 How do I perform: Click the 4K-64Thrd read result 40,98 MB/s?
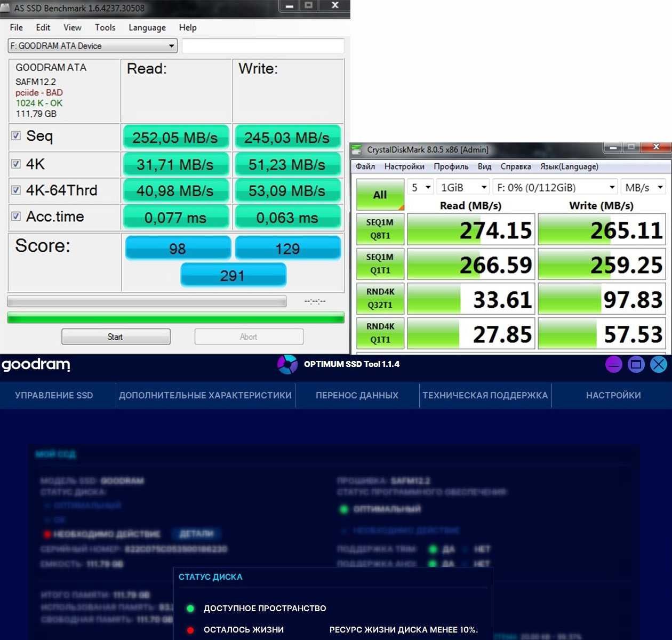[x=175, y=190]
